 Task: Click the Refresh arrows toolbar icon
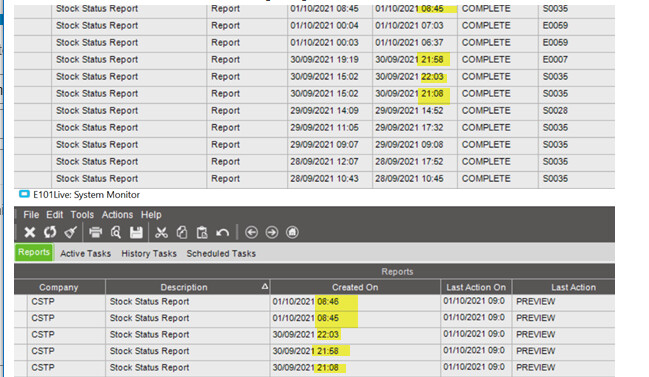50,233
